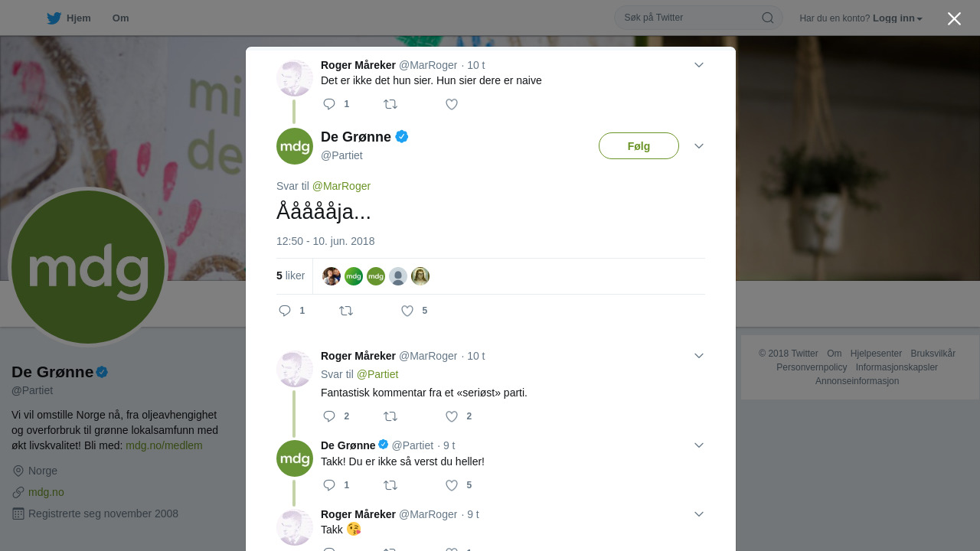Expand the options chevron beside the Følg button
This screenshot has height=551, width=980.
click(699, 146)
